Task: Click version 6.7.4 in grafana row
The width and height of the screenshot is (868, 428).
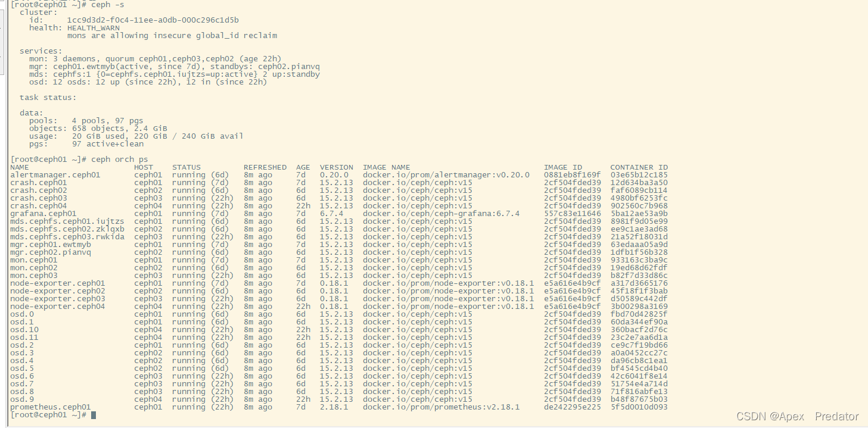Action: coord(332,214)
